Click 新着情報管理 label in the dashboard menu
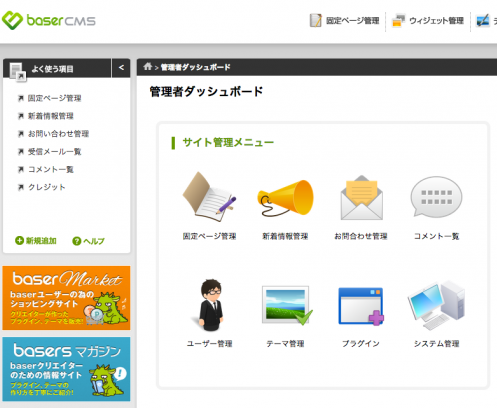This screenshot has width=497, height=408. point(285,236)
